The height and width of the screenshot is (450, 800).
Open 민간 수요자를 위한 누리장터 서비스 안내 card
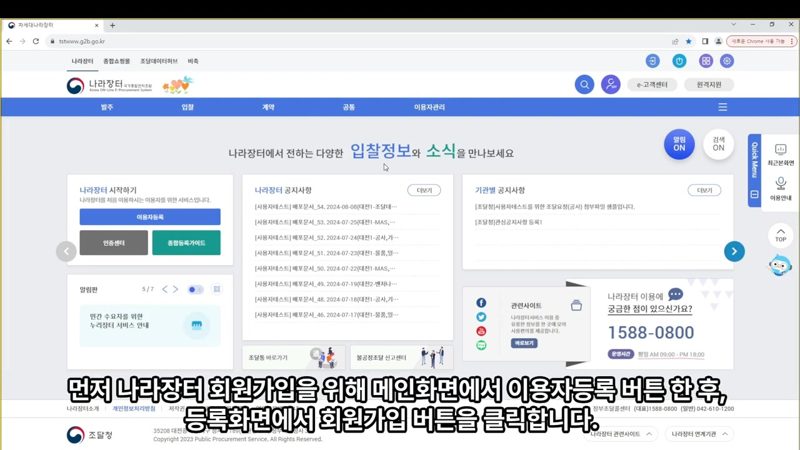pyautogui.click(x=150, y=326)
